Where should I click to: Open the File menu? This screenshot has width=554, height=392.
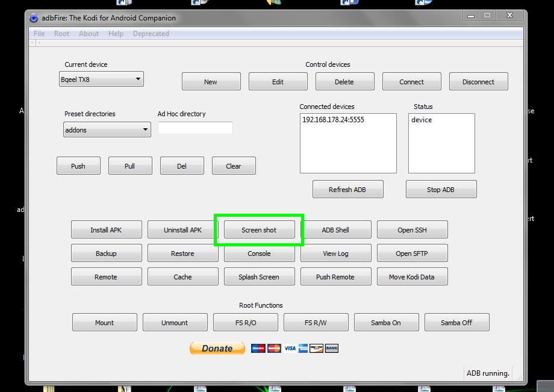click(39, 34)
